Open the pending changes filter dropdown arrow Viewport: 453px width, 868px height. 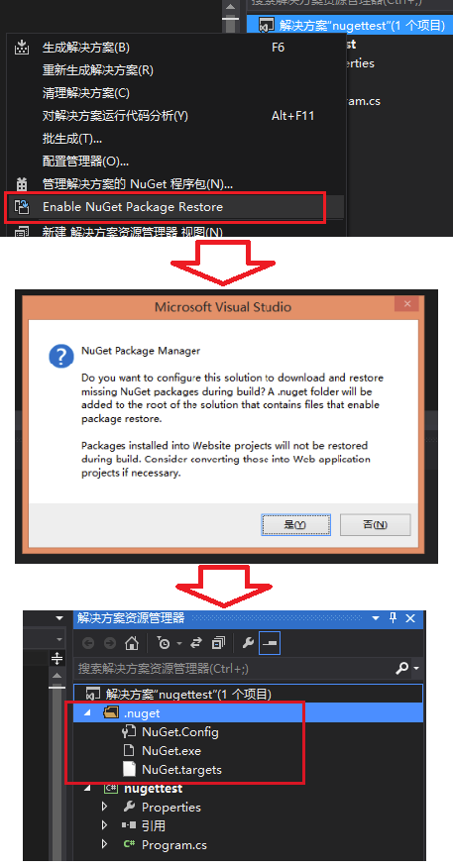(178, 643)
